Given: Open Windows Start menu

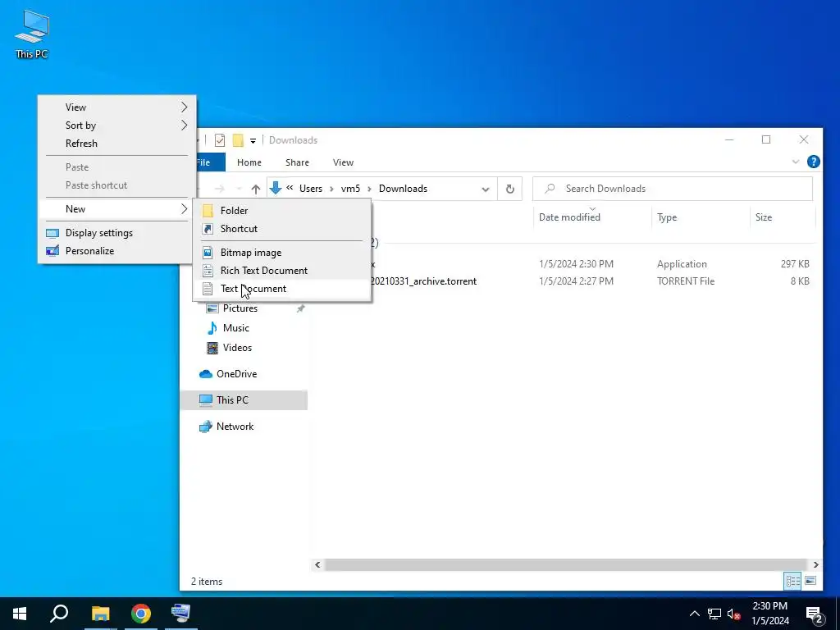Looking at the screenshot, I should point(20,614).
